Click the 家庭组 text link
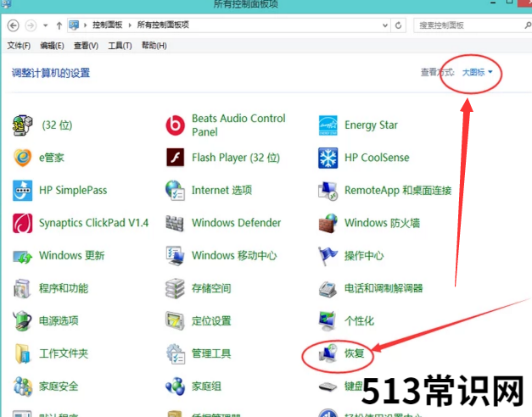Image resolution: width=532 pixels, height=417 pixels. 206,386
